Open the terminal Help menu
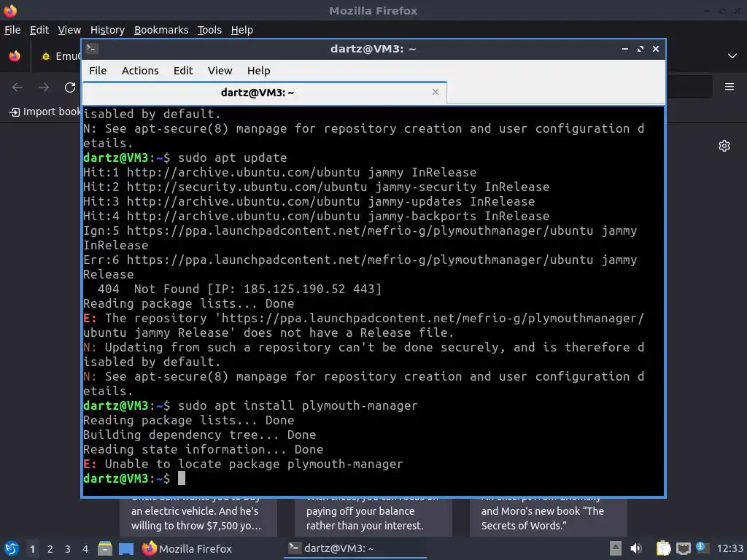 (x=259, y=71)
